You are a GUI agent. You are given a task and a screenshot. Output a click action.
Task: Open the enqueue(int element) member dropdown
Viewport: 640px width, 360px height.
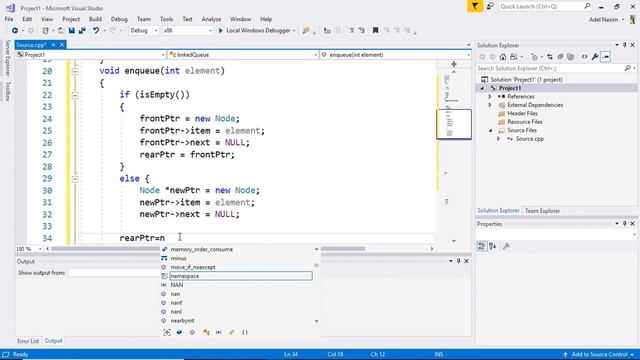point(396,55)
